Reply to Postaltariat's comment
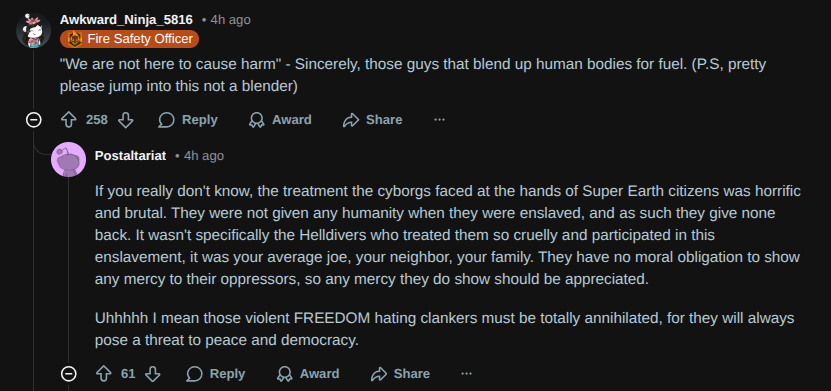831x391 pixels. pos(216,374)
